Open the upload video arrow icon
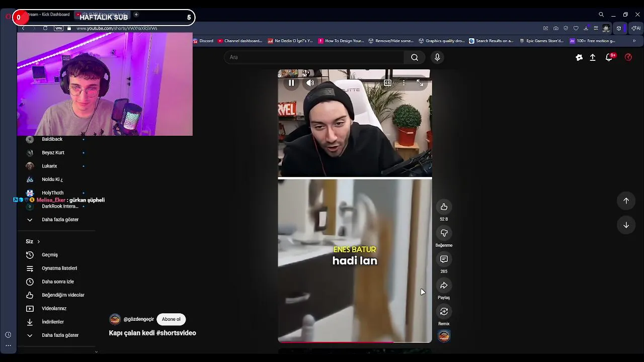Image resolution: width=644 pixels, height=362 pixels. coord(593,57)
